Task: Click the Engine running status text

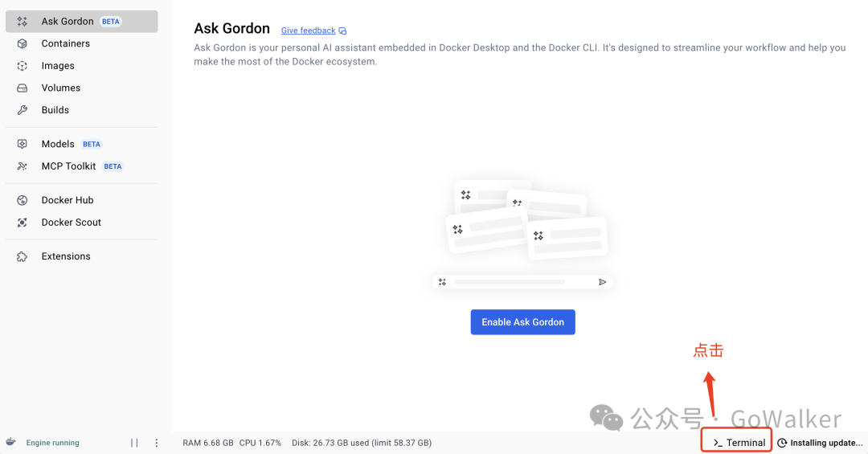Action: pyautogui.click(x=52, y=443)
